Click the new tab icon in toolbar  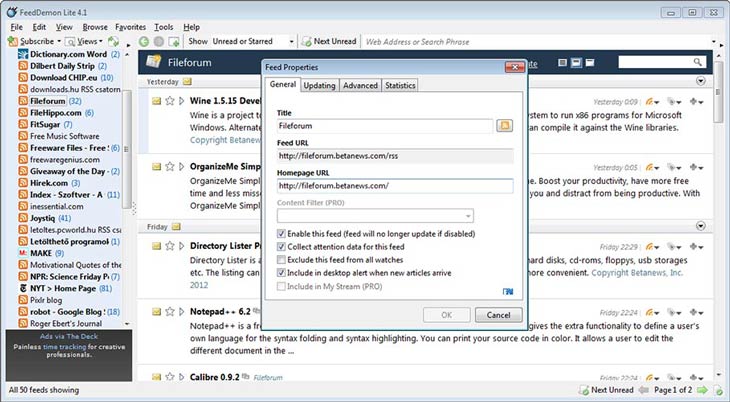(x=174, y=42)
